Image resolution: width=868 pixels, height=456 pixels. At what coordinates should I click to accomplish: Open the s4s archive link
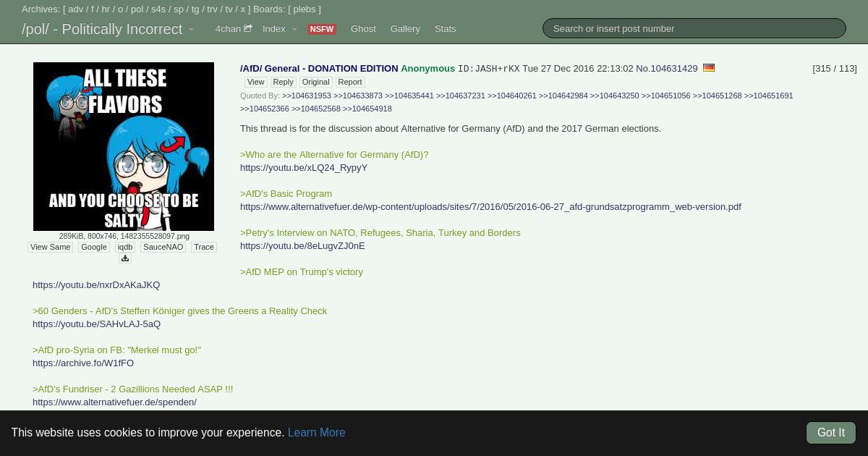click(158, 9)
